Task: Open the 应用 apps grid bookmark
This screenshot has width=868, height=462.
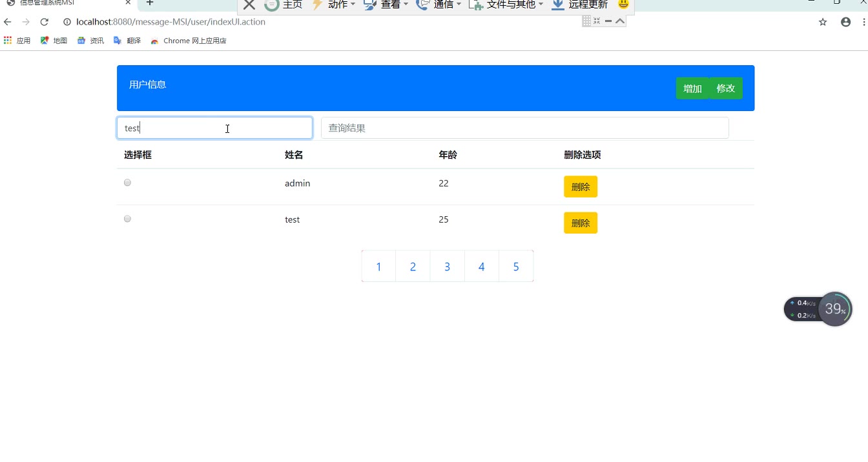Action: (17, 41)
